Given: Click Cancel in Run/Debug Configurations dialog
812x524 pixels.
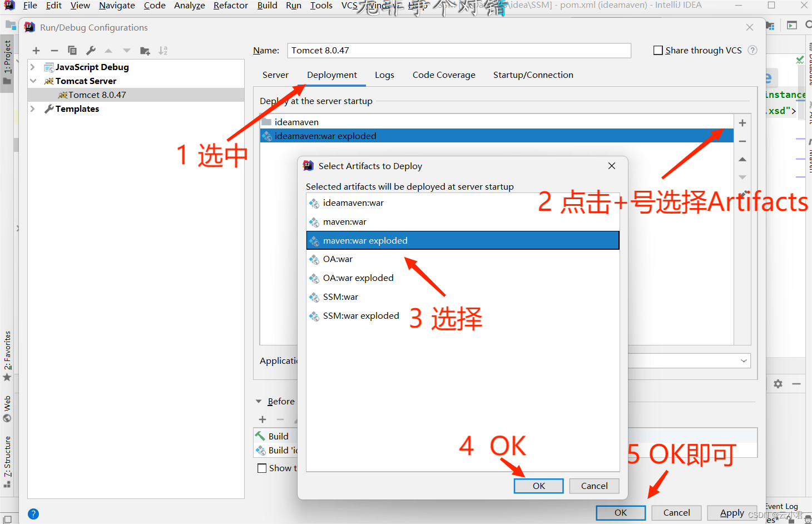Looking at the screenshot, I should pyautogui.click(x=676, y=513).
